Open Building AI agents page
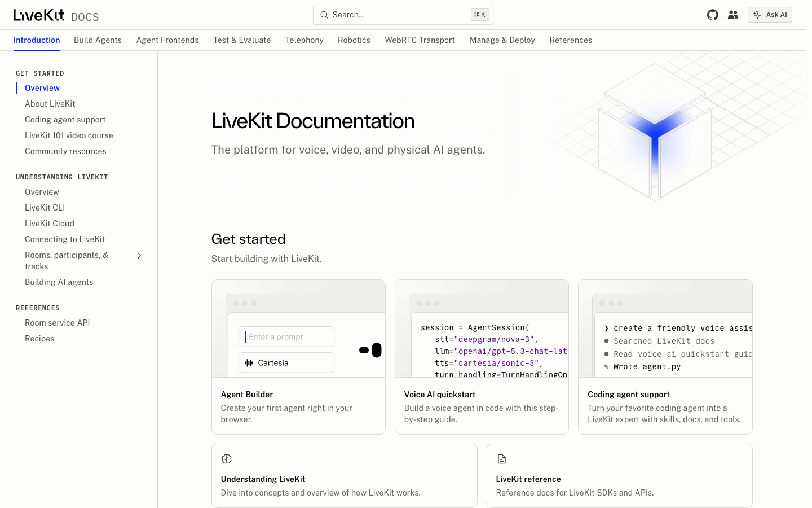The height and width of the screenshot is (508, 812). pos(59,282)
